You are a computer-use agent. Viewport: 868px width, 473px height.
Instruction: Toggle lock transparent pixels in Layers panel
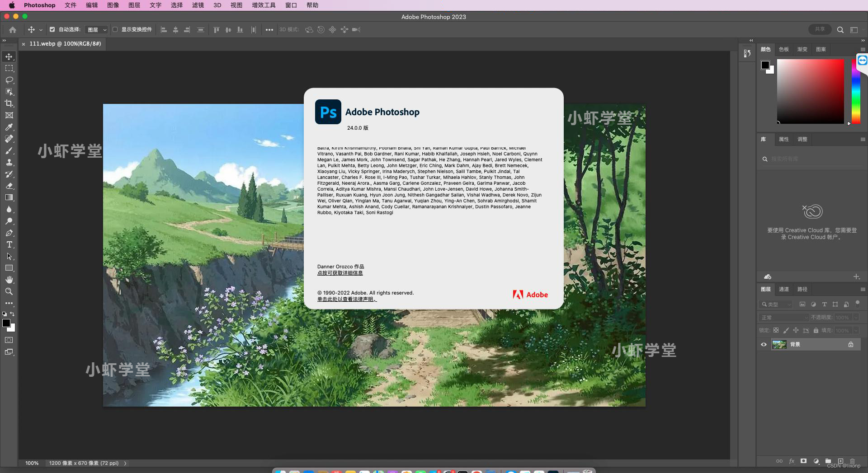click(776, 330)
